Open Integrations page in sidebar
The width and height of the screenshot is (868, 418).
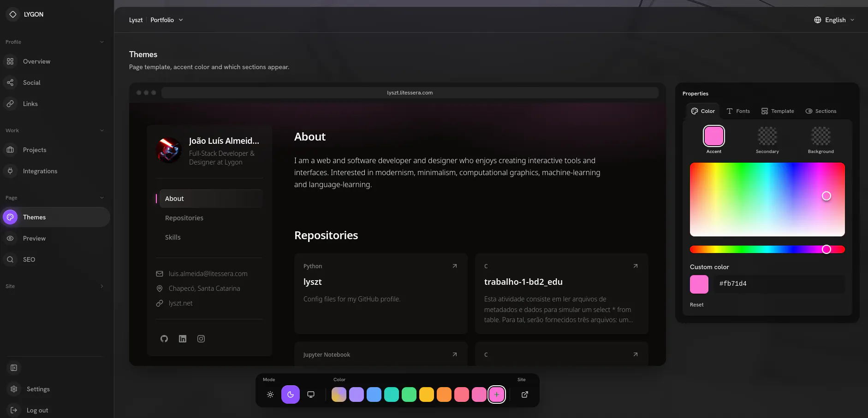point(55,171)
